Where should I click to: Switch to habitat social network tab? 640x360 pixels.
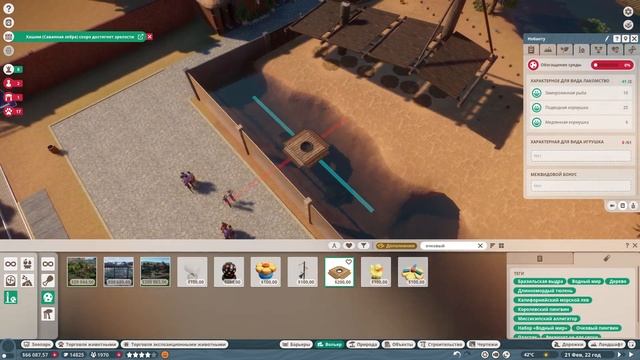pyautogui.click(x=598, y=50)
